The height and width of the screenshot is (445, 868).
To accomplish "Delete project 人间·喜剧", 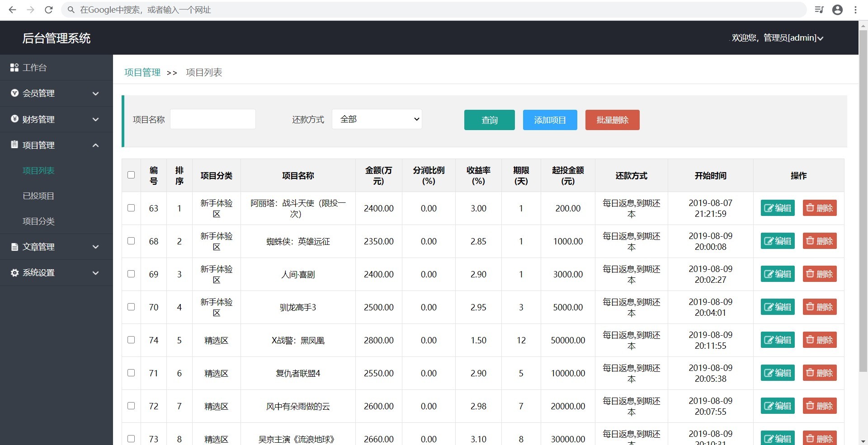I will [x=820, y=274].
